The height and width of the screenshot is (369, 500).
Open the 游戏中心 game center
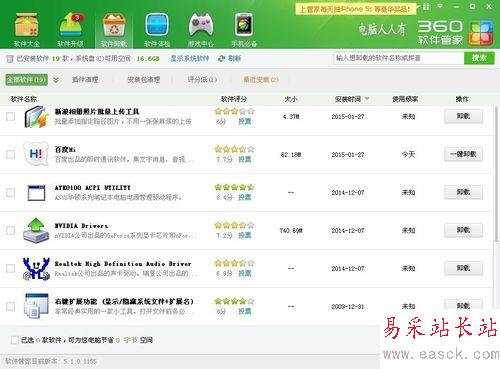pyautogui.click(x=201, y=30)
